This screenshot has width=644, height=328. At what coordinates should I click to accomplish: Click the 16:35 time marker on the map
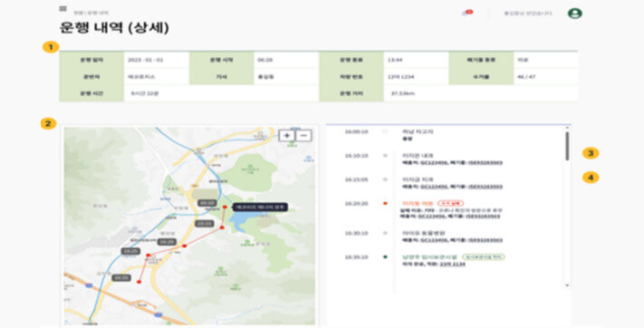click(x=121, y=278)
